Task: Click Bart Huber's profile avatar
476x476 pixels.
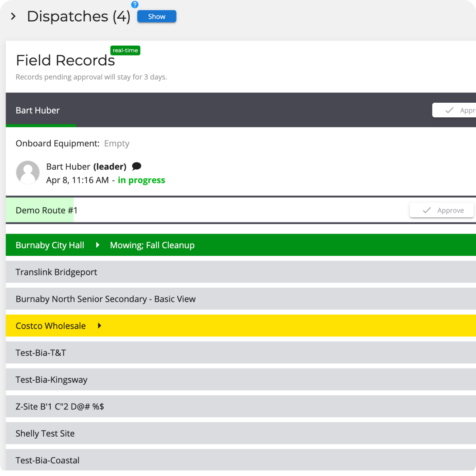Action: [28, 173]
